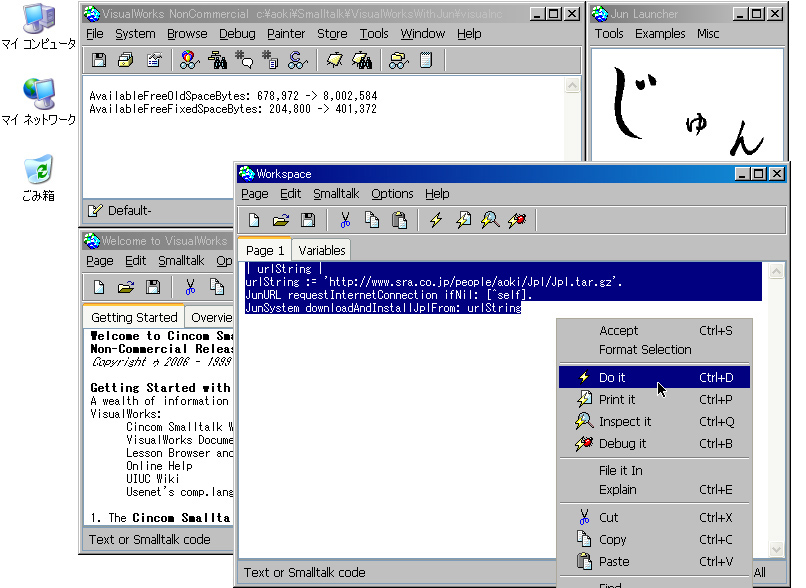Open the Painter menu in VisualWorks launcher
The height and width of the screenshot is (588, 806).
(x=286, y=34)
